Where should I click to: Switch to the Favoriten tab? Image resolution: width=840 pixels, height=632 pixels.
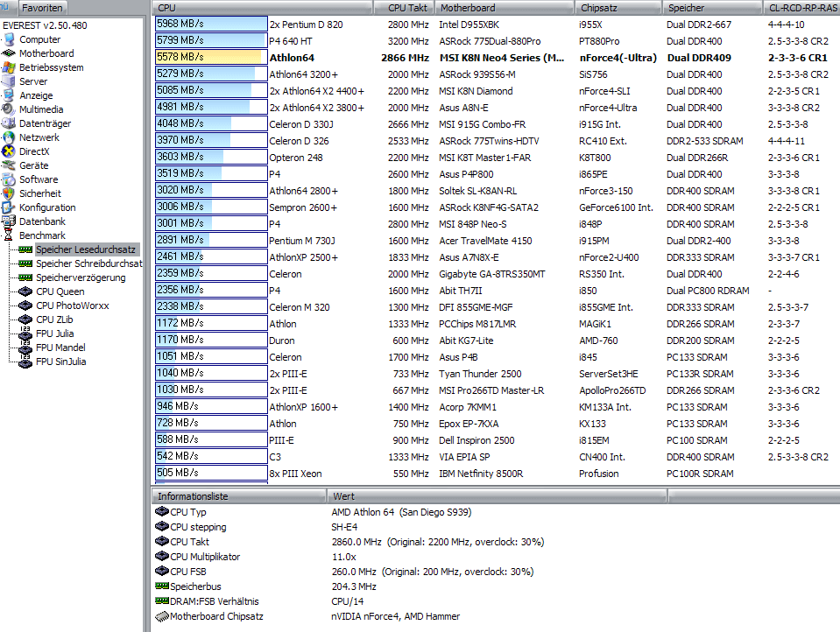click(x=42, y=8)
